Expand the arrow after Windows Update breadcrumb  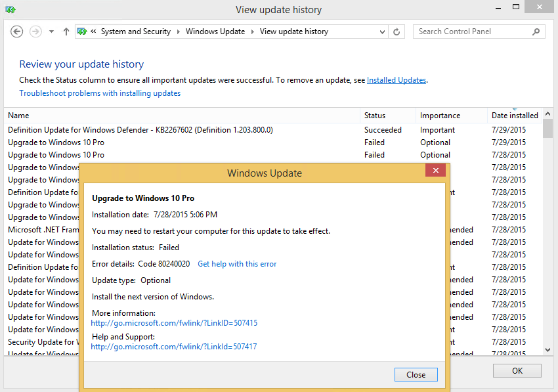click(x=252, y=32)
